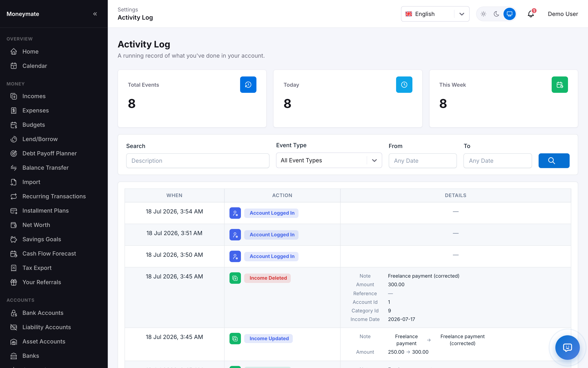Viewport: 588px width, 368px height.
Task: Click the Freelance payment (corrected) note value
Action: click(423, 276)
